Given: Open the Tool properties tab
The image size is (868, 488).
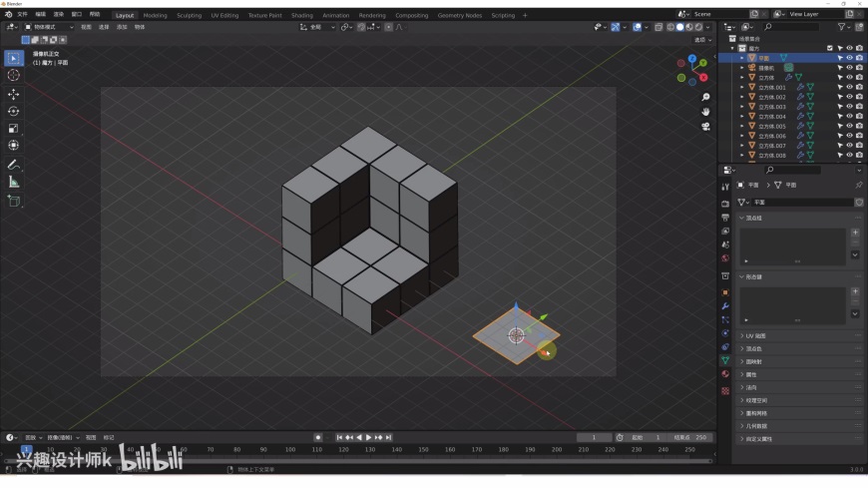Looking at the screenshot, I should click(725, 187).
